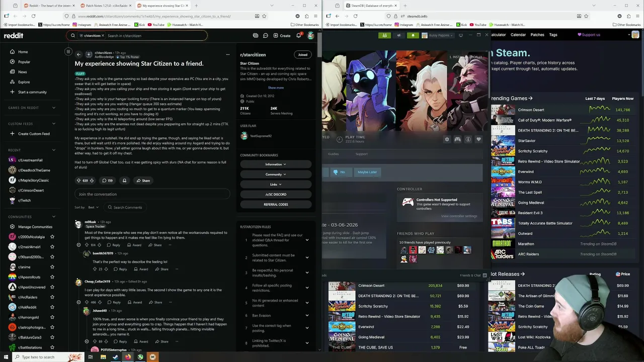Viewport: 644px width, 362px height.
Task: Collapse the Communities section
Action: [x=54, y=217]
